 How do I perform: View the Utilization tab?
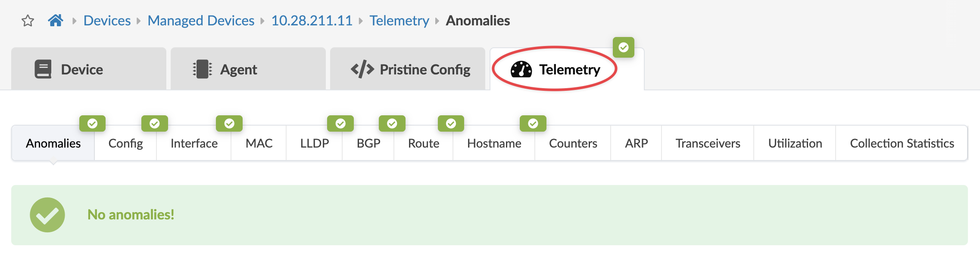795,143
